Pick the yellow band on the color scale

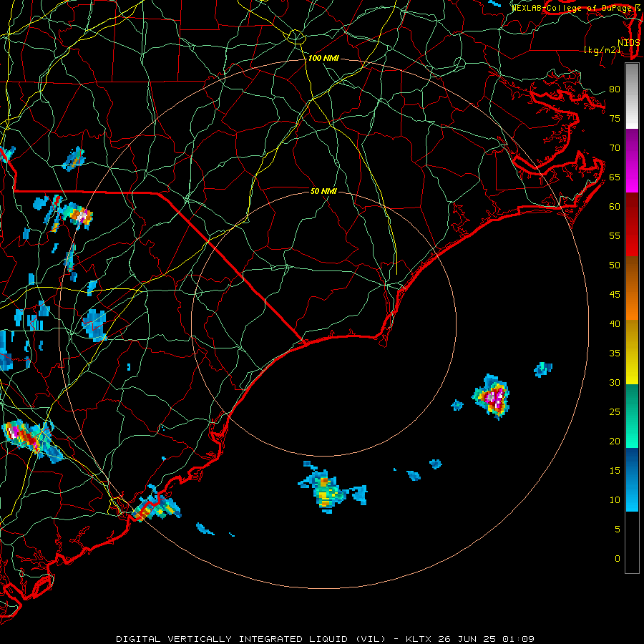click(x=632, y=352)
